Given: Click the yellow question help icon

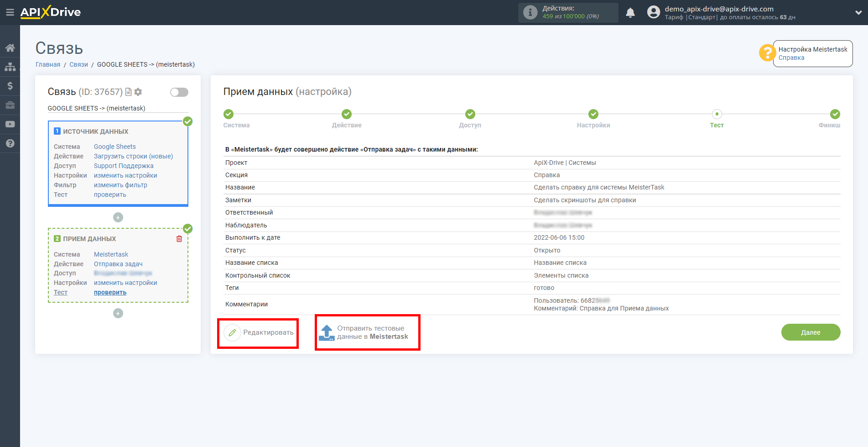Looking at the screenshot, I should 767,53.
